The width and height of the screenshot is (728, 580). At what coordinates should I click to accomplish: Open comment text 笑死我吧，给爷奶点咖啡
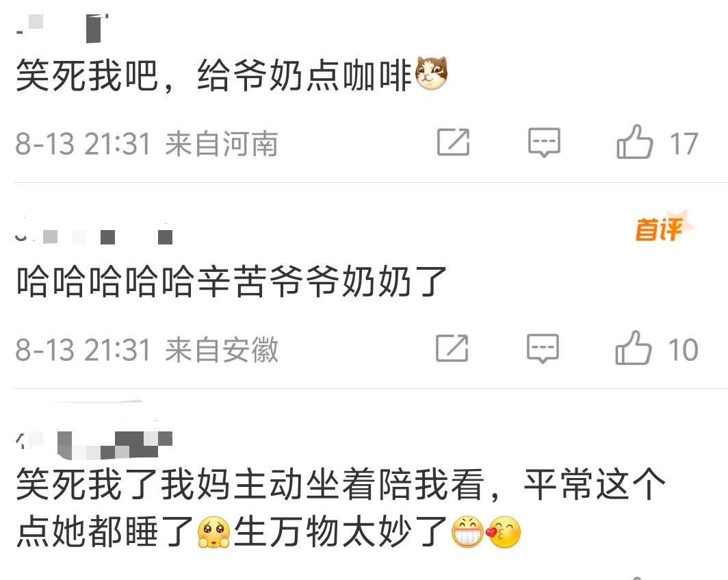pos(213,75)
